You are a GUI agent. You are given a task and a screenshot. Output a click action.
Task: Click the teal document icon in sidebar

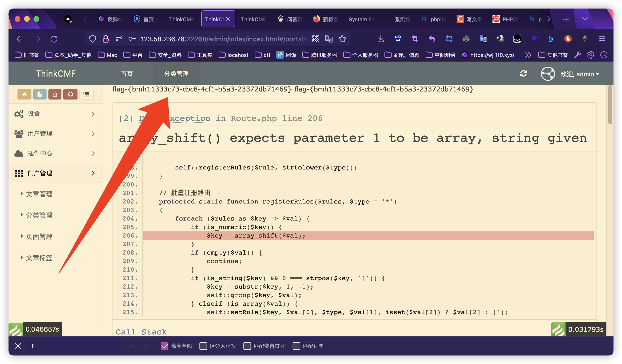40,94
